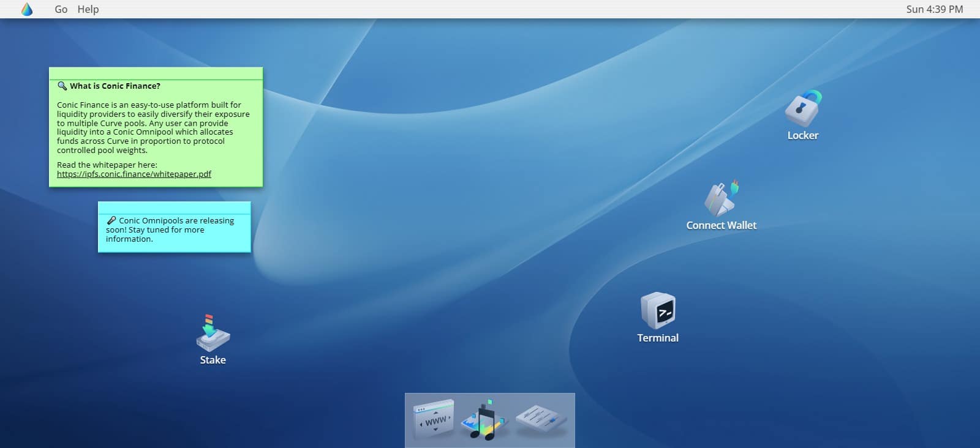Open the Help menu

pos(88,9)
